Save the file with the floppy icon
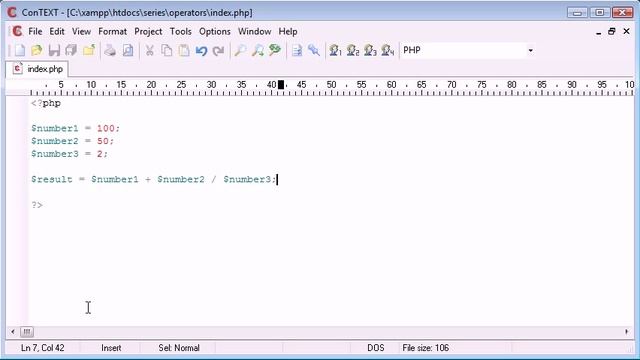This screenshot has width=640, height=360. pyautogui.click(x=54, y=51)
